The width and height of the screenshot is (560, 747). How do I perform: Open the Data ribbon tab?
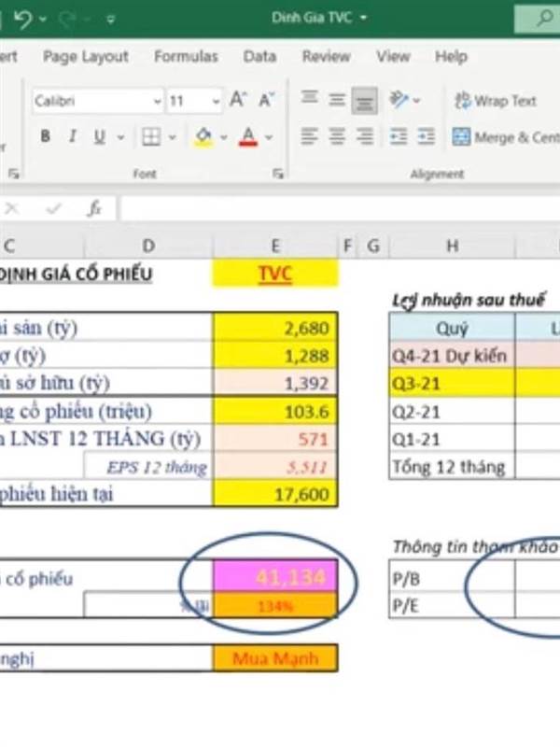pos(259,57)
